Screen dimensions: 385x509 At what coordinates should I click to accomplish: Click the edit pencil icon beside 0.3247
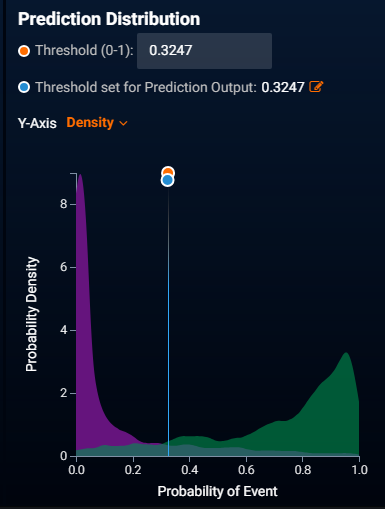[316, 87]
